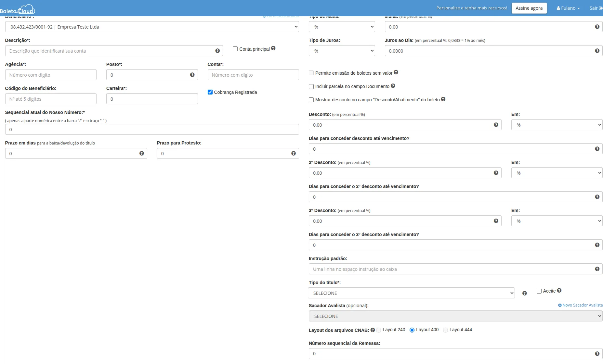
Task: Click help icon beside Layout dos arquivos CNAB
Action: (373, 330)
